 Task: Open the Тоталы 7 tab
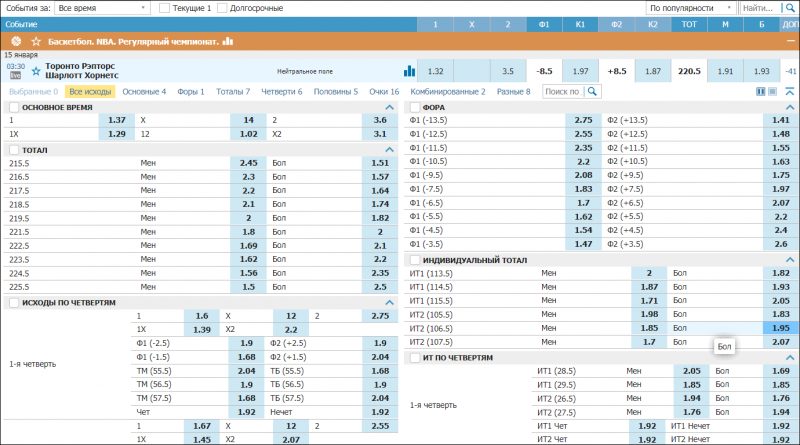(x=233, y=91)
